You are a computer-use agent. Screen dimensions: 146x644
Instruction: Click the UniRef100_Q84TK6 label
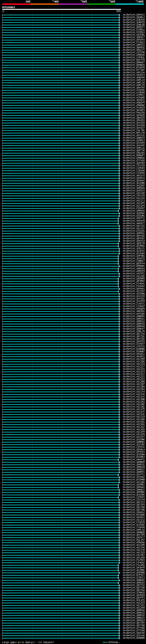click(x=134, y=88)
